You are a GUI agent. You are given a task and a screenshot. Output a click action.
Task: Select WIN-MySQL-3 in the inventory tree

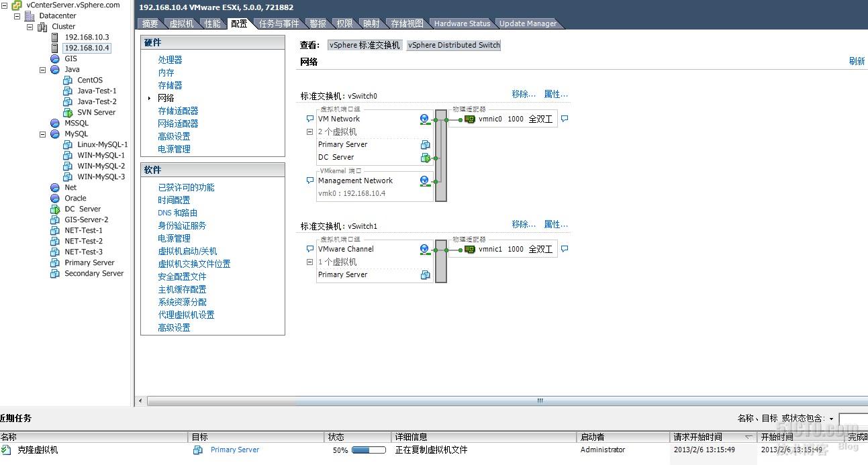pos(101,176)
